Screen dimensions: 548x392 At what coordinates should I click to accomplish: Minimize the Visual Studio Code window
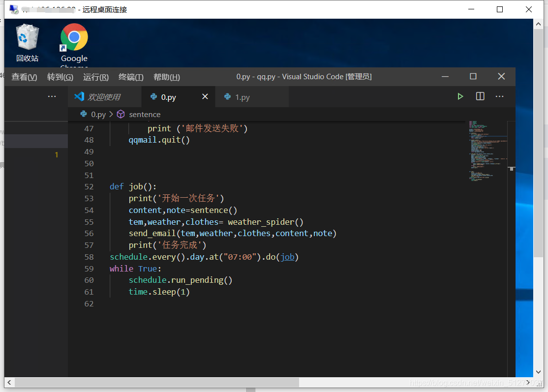tap(445, 77)
